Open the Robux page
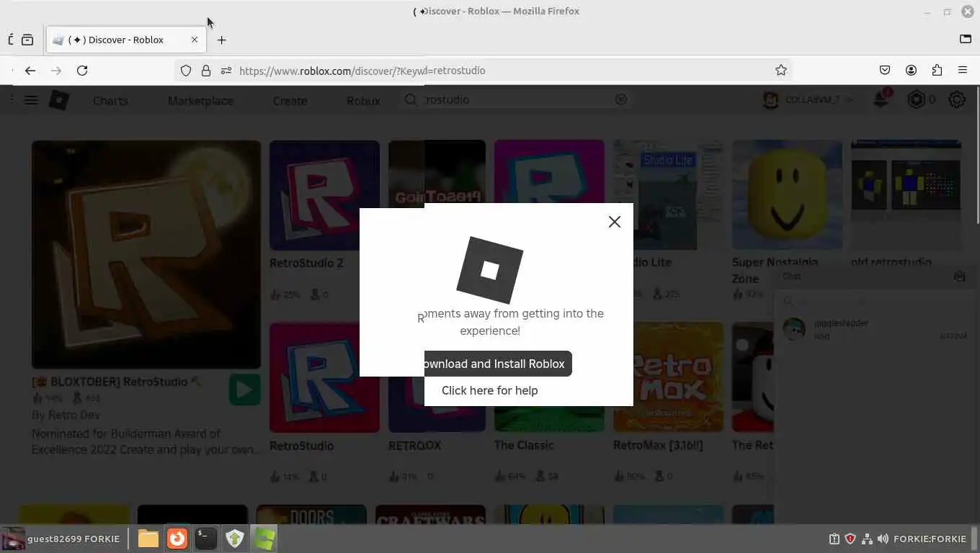This screenshot has width=980, height=553. click(363, 101)
